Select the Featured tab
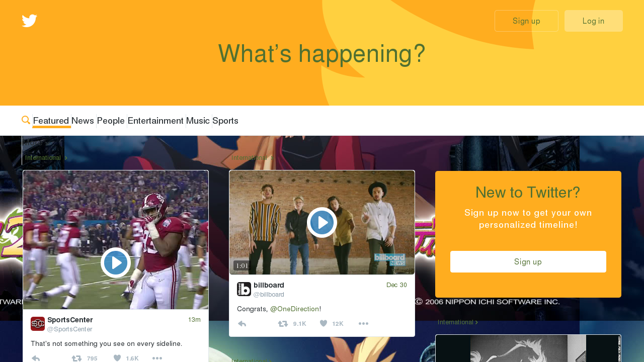Image resolution: width=644 pixels, height=362 pixels. point(51,121)
